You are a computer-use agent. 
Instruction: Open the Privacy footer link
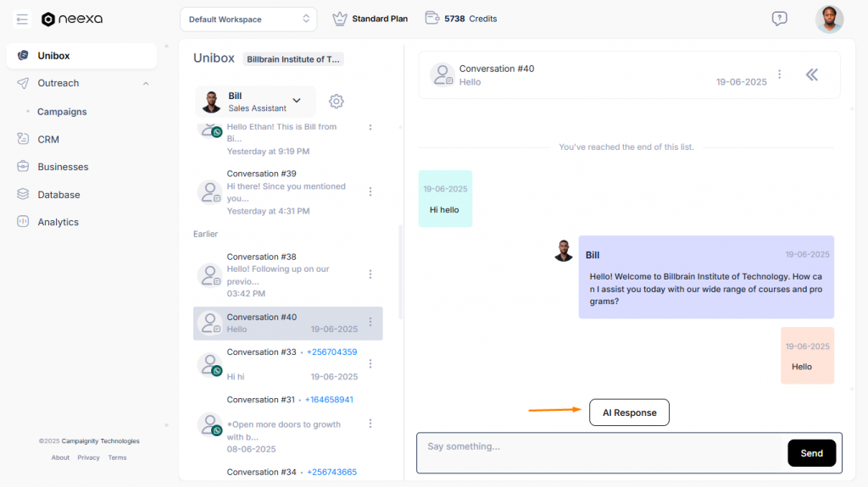(88, 457)
